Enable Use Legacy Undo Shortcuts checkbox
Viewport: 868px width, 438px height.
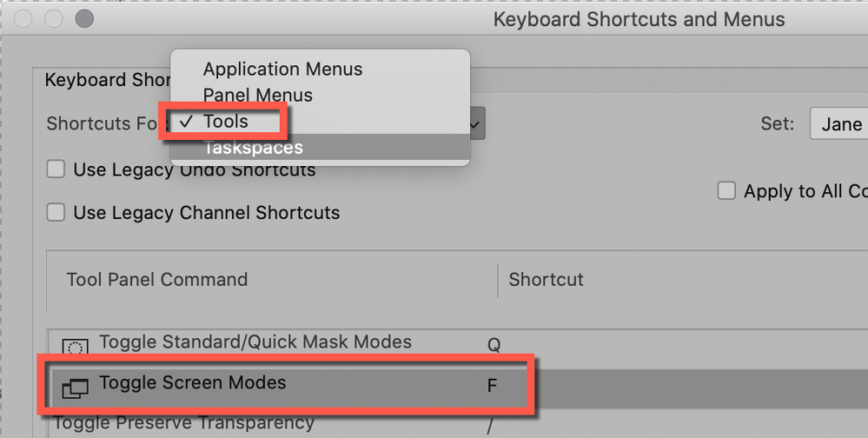click(x=56, y=169)
